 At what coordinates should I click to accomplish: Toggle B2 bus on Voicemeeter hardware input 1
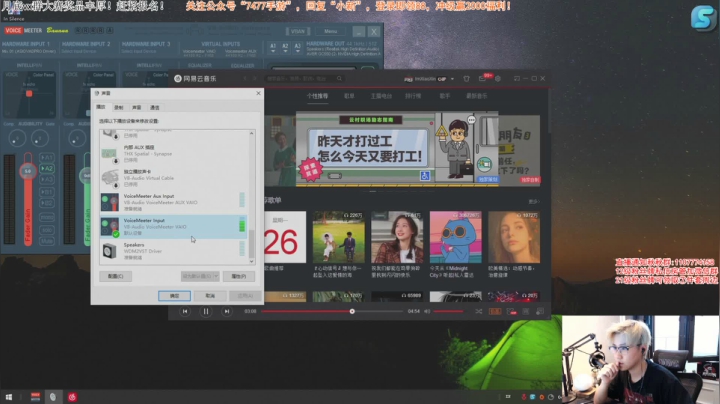(47, 203)
